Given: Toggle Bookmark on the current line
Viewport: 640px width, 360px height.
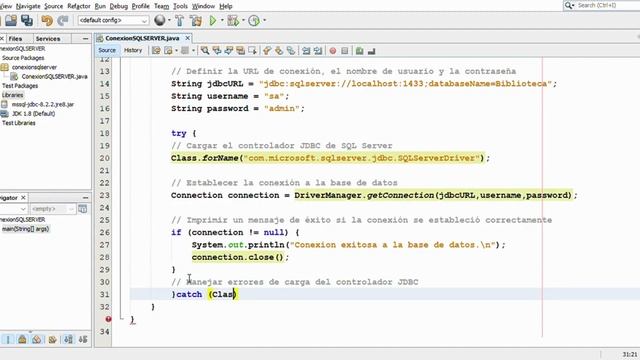Looking at the screenshot, I should [291, 51].
